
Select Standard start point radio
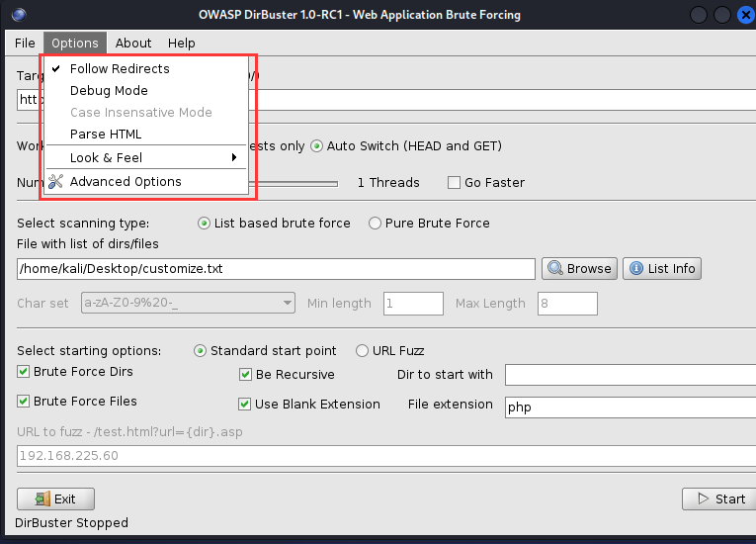(200, 351)
